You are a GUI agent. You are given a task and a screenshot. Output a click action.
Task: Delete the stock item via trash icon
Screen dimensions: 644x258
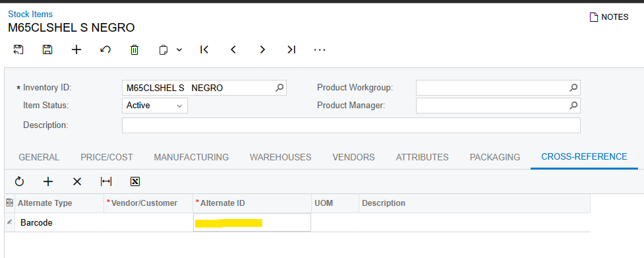pos(134,49)
